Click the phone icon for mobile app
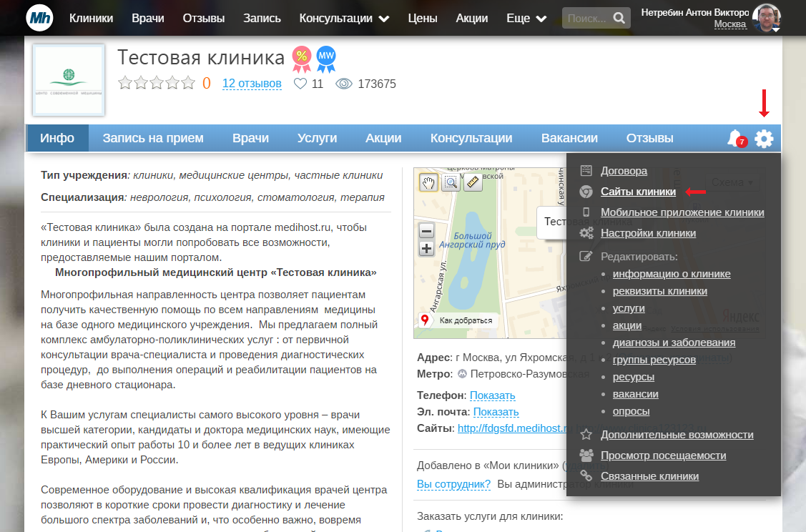This screenshot has height=532, width=806. coord(586,212)
